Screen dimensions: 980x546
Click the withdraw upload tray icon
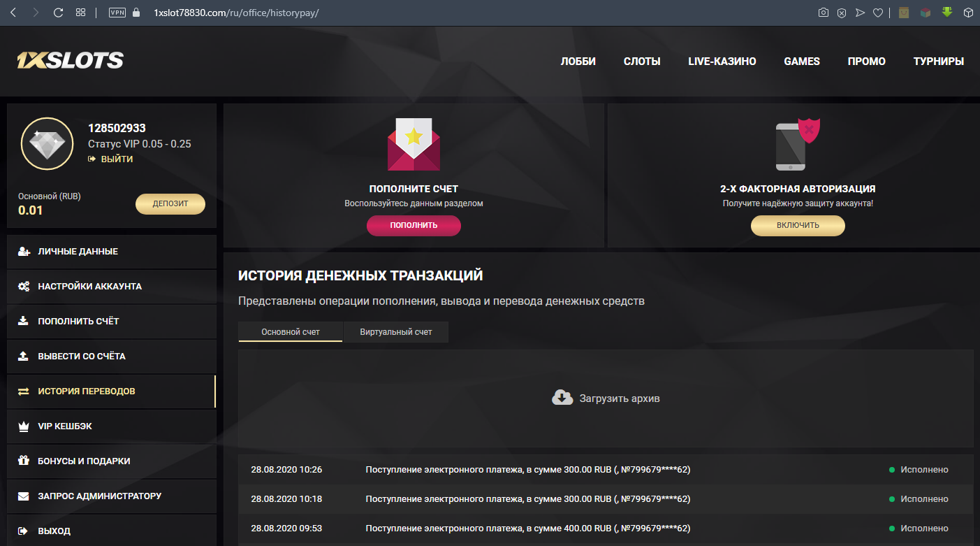(24, 356)
